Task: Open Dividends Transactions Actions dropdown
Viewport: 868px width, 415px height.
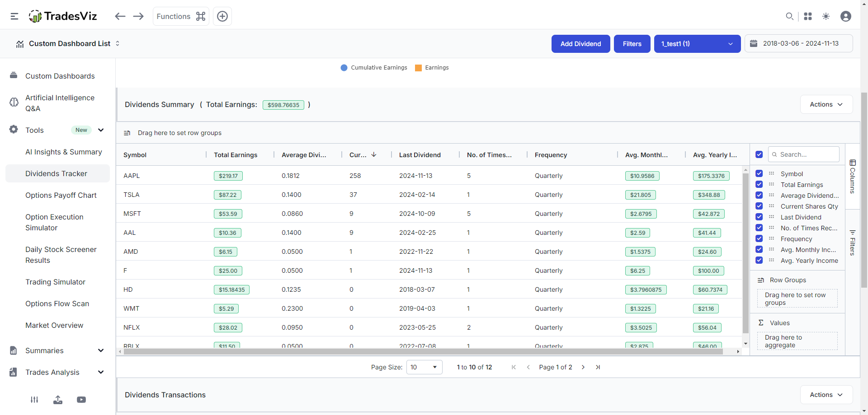Action: pos(826,395)
